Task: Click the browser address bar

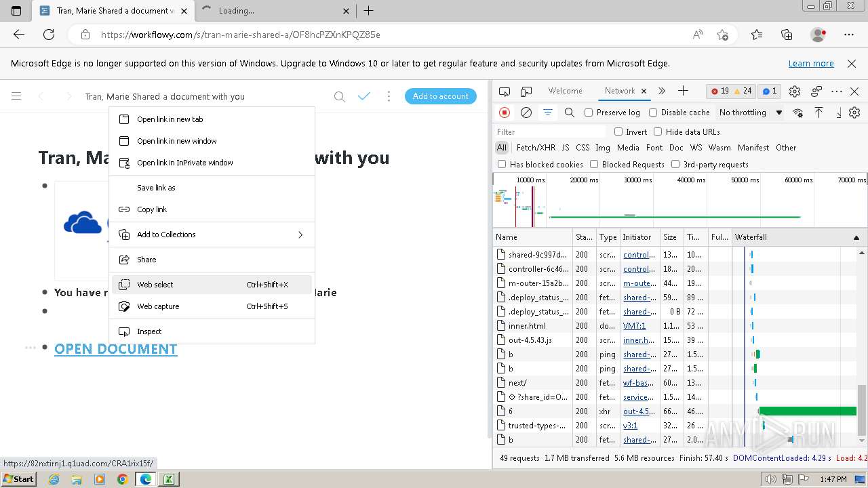Action: [392, 35]
